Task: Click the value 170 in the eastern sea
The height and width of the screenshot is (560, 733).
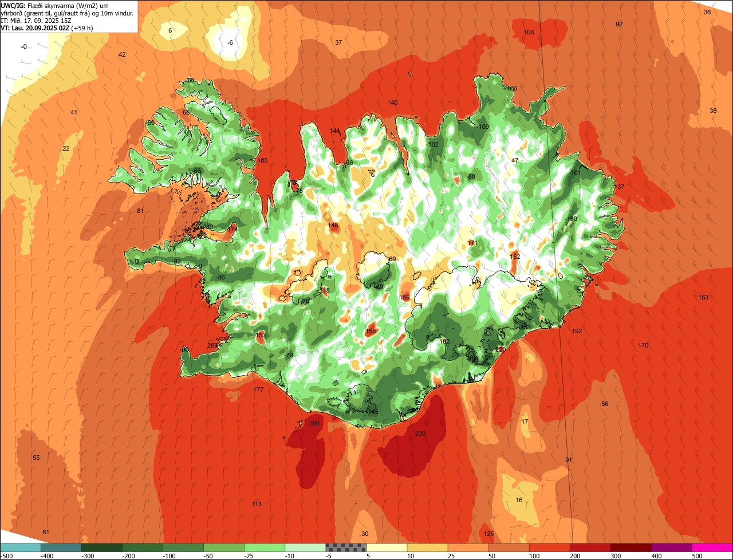Action: 644,345
